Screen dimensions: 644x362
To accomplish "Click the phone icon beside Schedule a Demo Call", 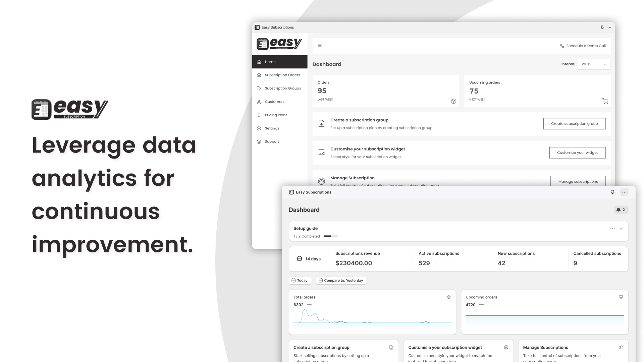I will click(x=562, y=46).
